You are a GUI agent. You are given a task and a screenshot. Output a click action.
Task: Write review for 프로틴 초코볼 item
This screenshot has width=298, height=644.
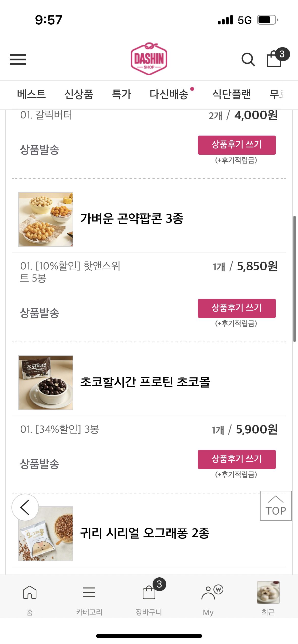click(237, 459)
